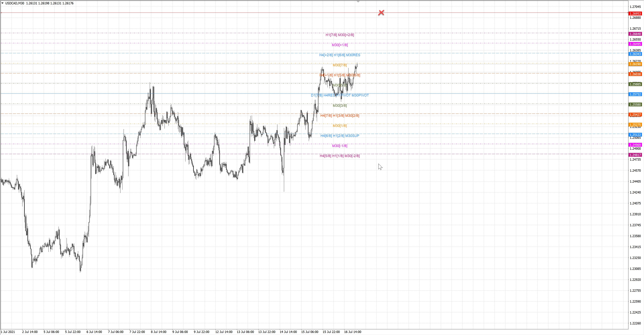This screenshot has width=644, height=335.
Task: Click the blue 1.25122 support price tag
Action: point(635,135)
